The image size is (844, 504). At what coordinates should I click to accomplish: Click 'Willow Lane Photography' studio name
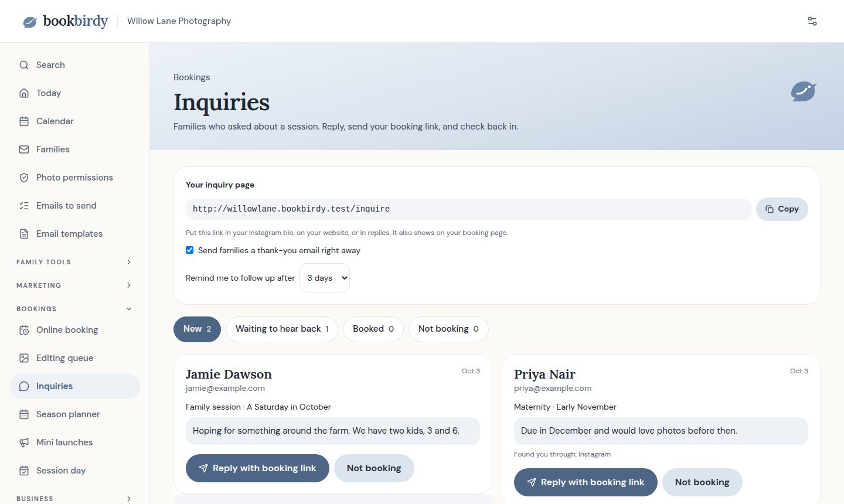(x=179, y=21)
